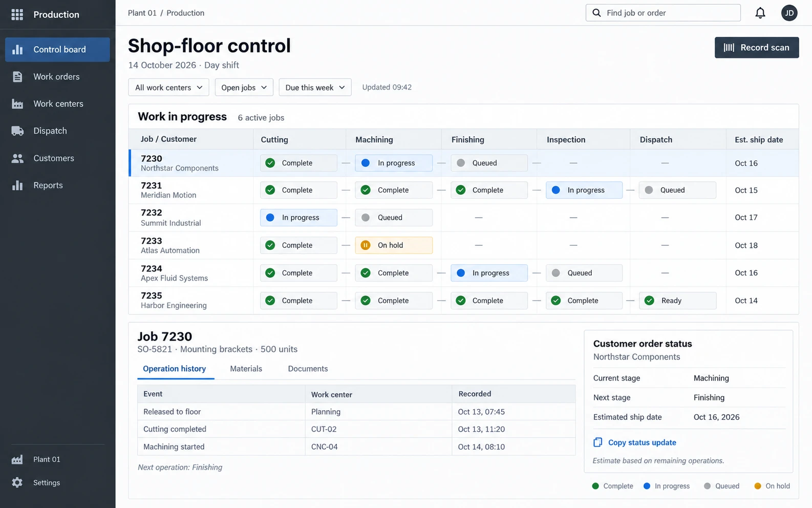Switch to the Operation history tab
The height and width of the screenshot is (508, 812).
pyautogui.click(x=175, y=369)
